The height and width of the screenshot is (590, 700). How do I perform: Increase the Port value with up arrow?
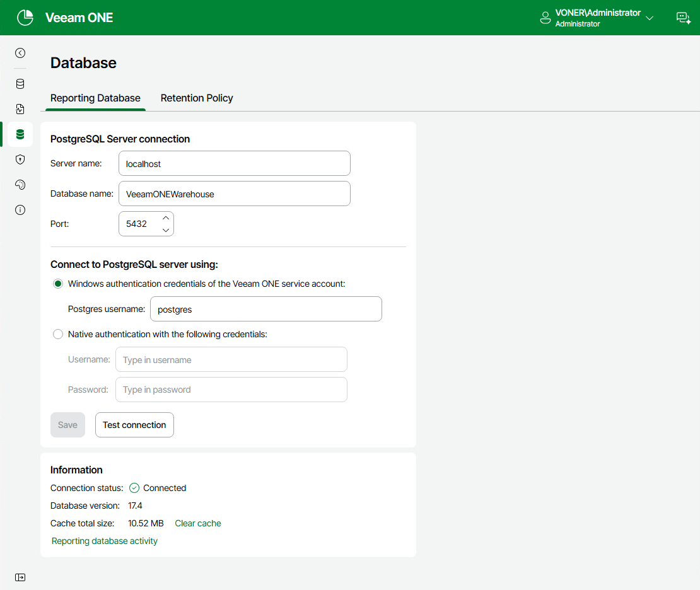[166, 218]
